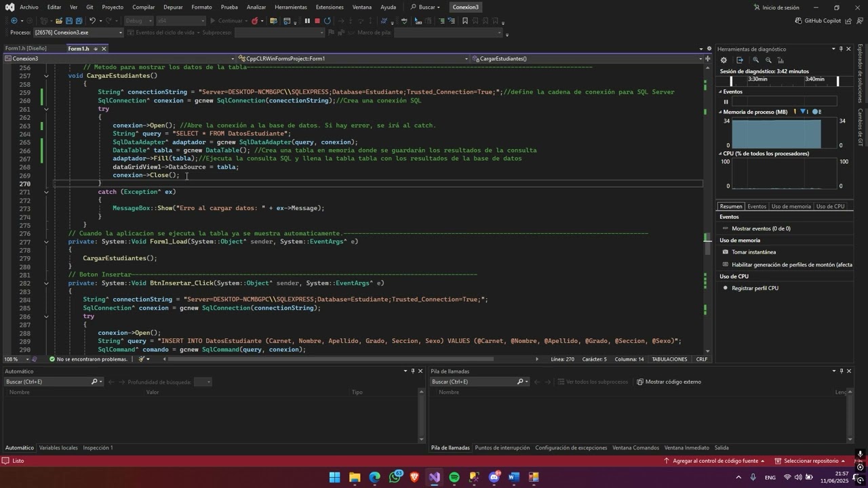The image size is (868, 488).
Task: Open File Explorer from the taskbar
Action: click(355, 477)
